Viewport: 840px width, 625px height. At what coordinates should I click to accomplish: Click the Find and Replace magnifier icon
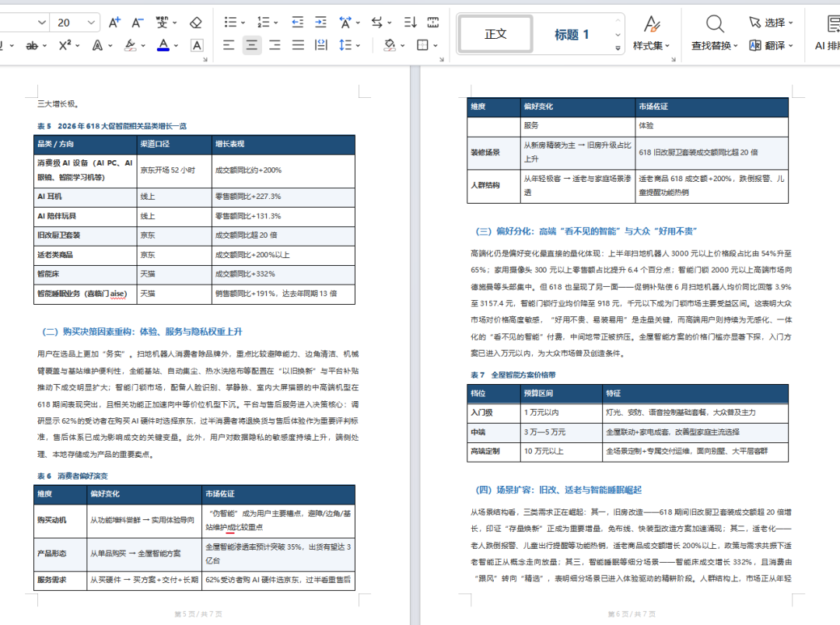[715, 24]
